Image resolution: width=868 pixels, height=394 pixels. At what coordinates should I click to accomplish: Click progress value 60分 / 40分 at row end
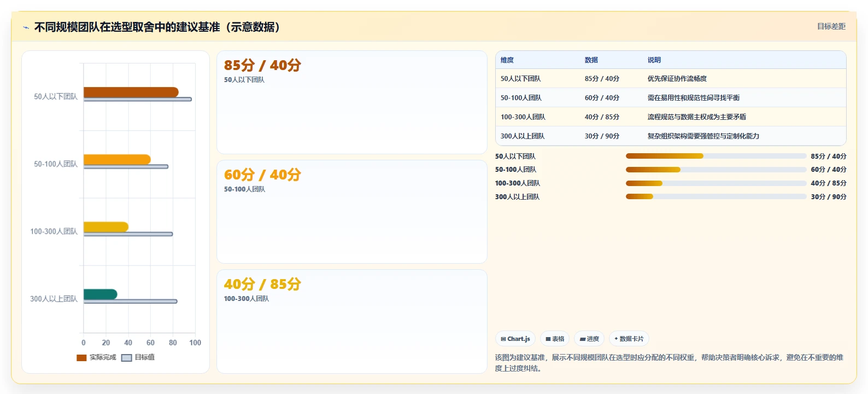(829, 170)
